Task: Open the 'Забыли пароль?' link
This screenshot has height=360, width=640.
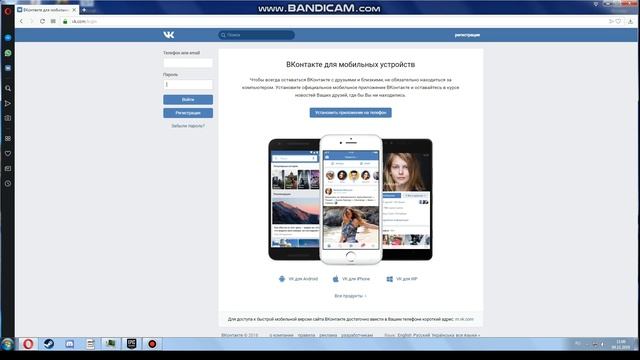Action: (188, 126)
